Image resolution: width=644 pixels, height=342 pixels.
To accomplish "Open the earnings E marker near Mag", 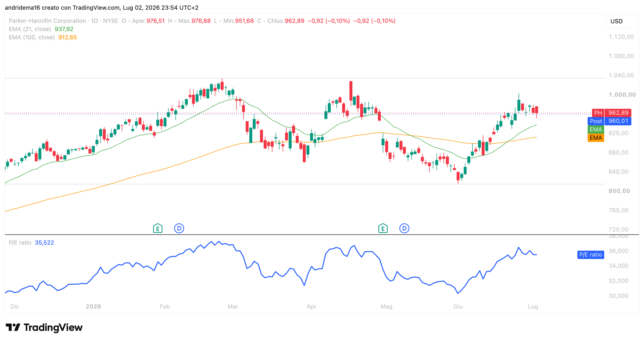I will coord(383,228).
